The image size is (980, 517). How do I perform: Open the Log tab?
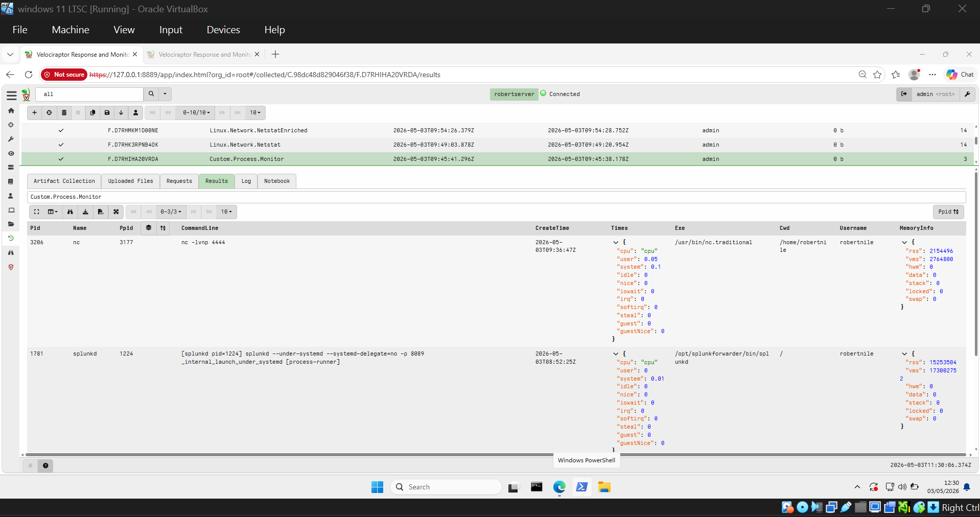(x=246, y=181)
